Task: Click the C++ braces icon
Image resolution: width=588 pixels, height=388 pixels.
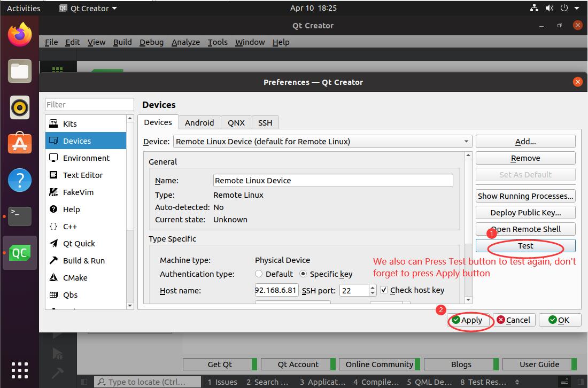Action: (53, 226)
